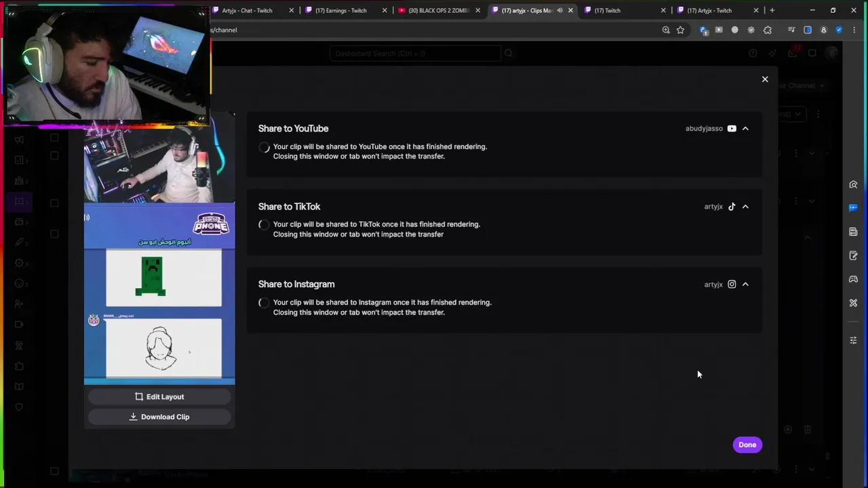
Task: Open the blue chat icon in right sidebar
Action: coord(853,208)
